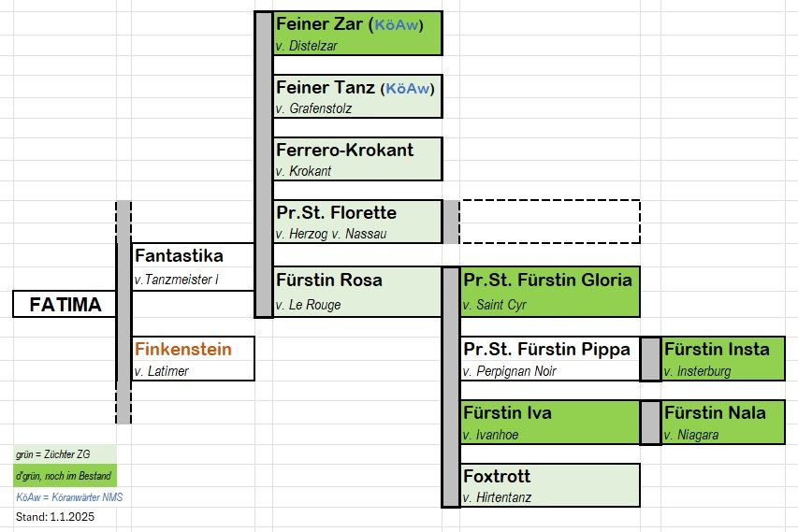The width and height of the screenshot is (798, 532).
Task: Click the Fürstin Rosa box
Action: click(356, 292)
